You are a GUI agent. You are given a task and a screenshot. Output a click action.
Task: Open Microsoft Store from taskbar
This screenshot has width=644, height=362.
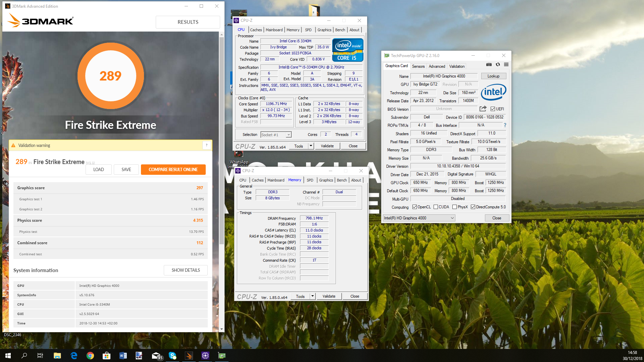coord(106,356)
